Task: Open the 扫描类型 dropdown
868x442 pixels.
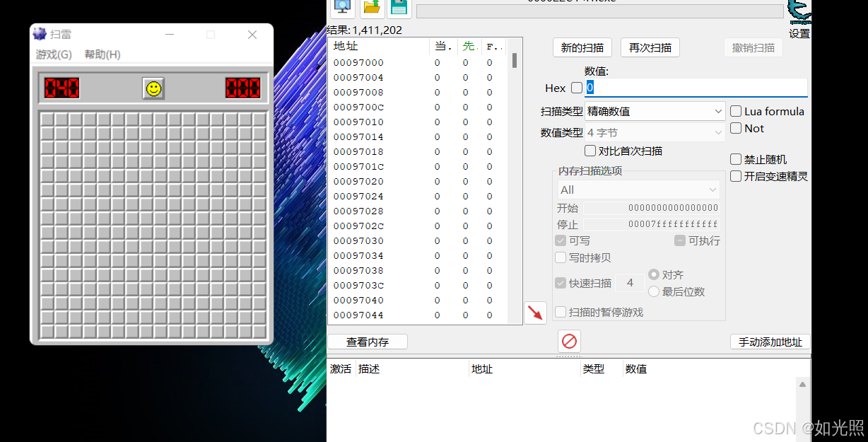Action: (655, 111)
